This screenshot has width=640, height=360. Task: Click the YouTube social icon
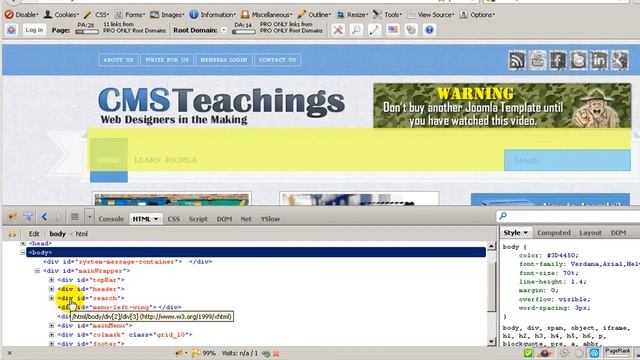click(538, 60)
